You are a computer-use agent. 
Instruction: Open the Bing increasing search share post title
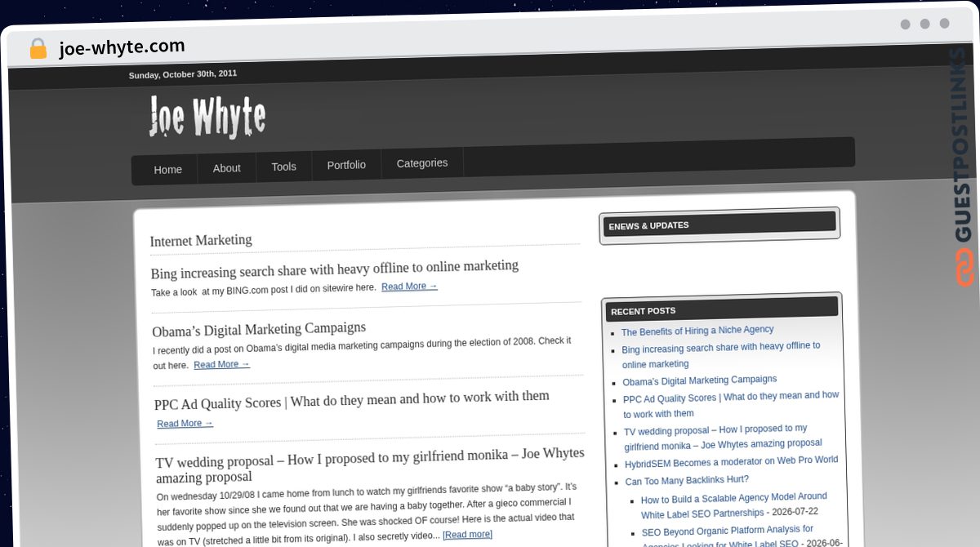[x=335, y=269]
